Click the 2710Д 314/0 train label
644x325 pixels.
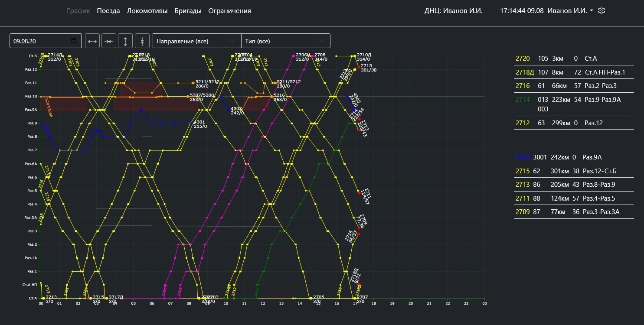click(x=364, y=57)
